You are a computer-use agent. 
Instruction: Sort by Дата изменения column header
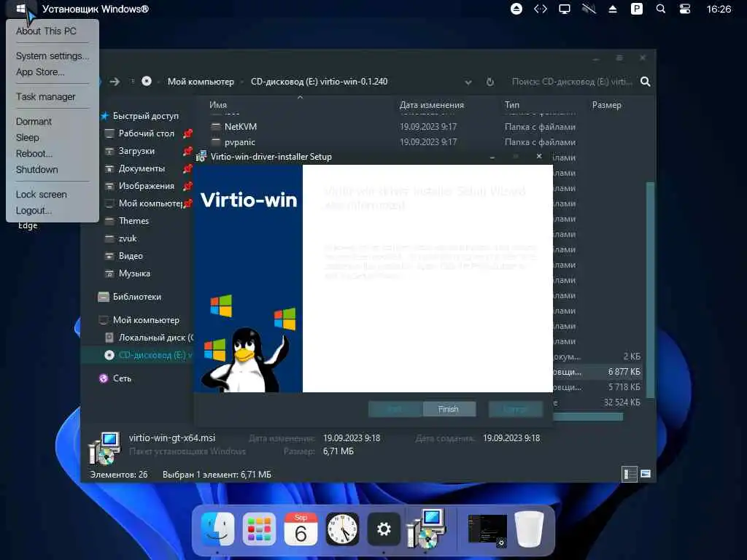pos(432,105)
